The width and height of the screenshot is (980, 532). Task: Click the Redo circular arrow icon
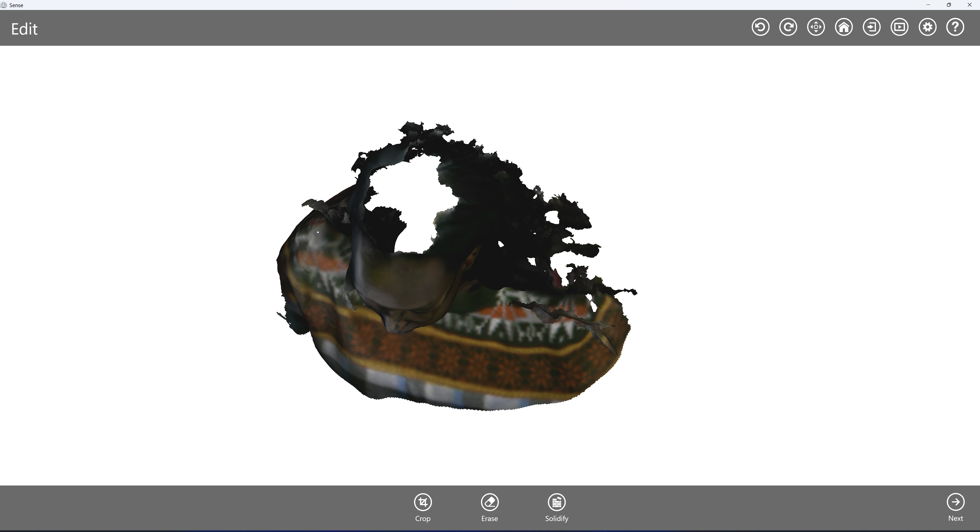788,27
